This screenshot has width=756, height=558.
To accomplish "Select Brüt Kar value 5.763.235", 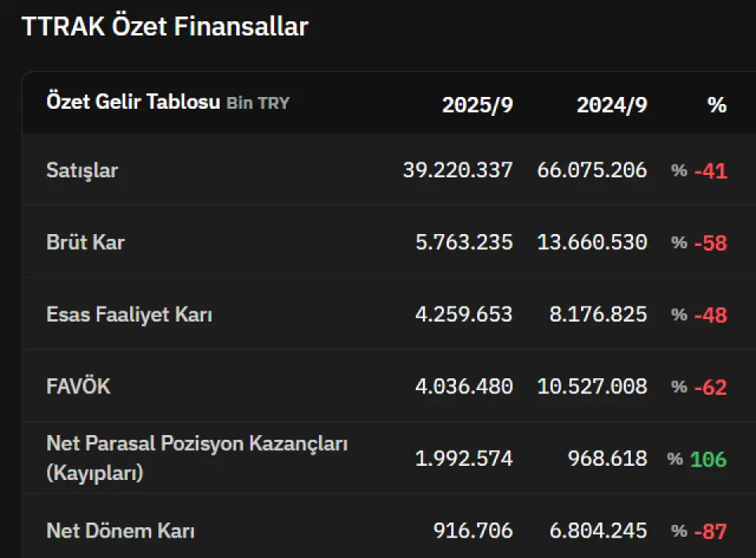I will click(464, 242).
